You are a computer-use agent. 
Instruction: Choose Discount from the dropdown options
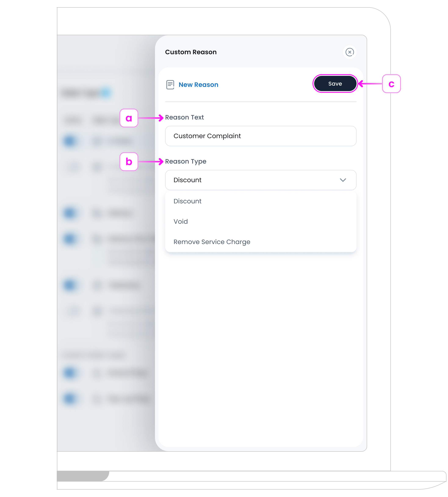[187, 201]
